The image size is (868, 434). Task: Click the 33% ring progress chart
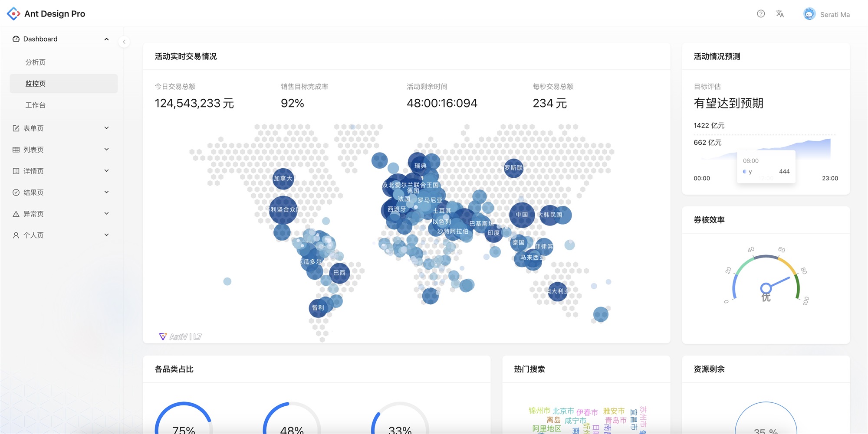click(x=400, y=418)
